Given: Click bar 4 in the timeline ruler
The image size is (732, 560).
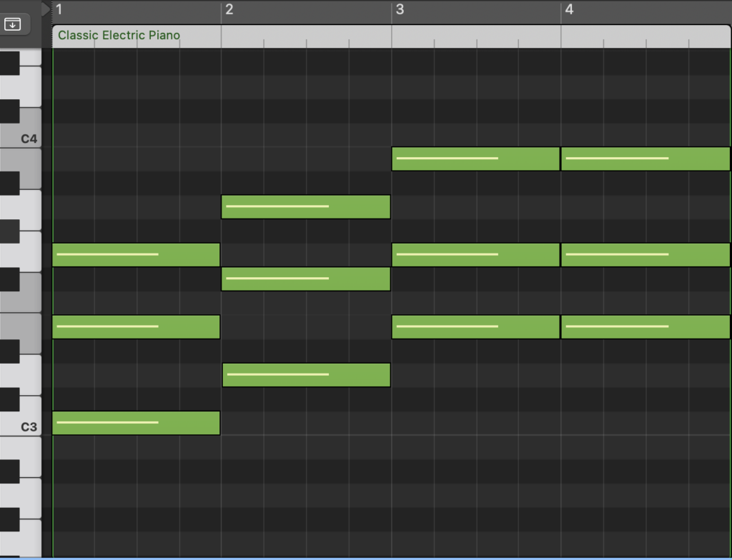Looking at the screenshot, I should (569, 9).
